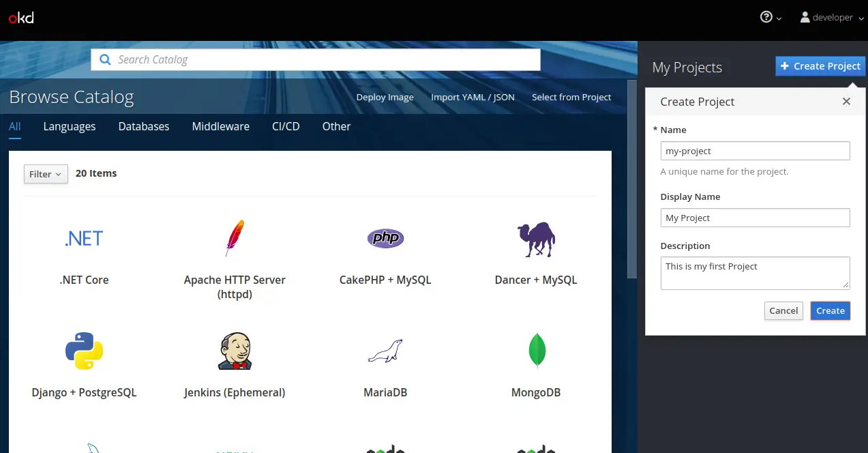The height and width of the screenshot is (453, 868).
Task: Switch to the Languages tab
Action: coord(70,126)
